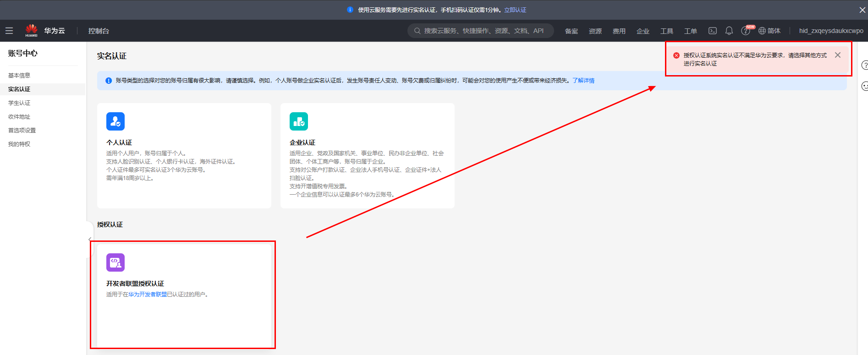Image resolution: width=868 pixels, height=355 pixels.
Task: Click the enterprise authentication icon
Action: (299, 121)
